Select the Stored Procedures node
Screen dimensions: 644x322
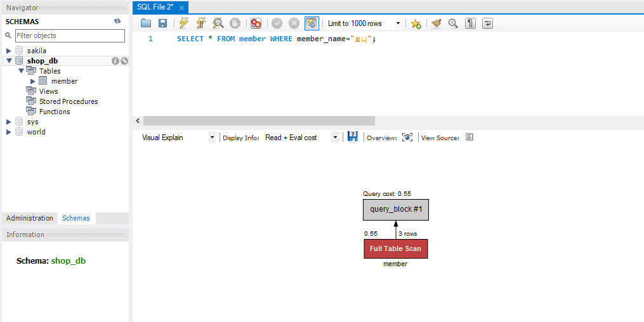[x=69, y=101]
